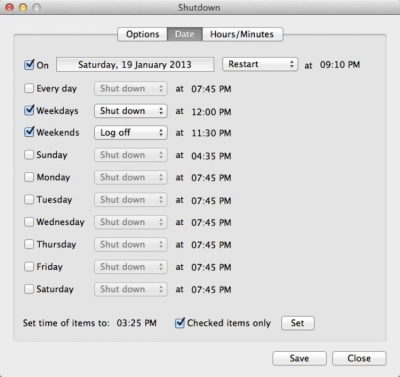Viewport: 400px width, 377px height.
Task: Switch to the Options tab
Action: (x=142, y=34)
